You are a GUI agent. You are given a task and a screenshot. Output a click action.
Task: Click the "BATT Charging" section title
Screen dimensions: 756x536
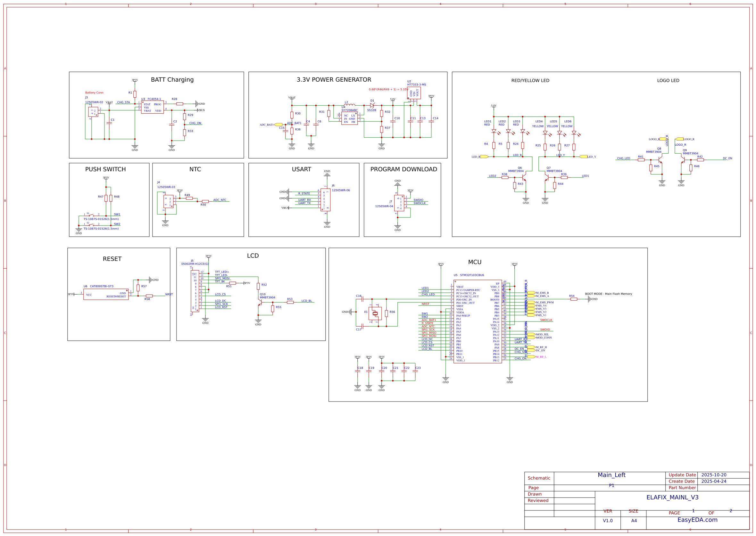point(172,80)
